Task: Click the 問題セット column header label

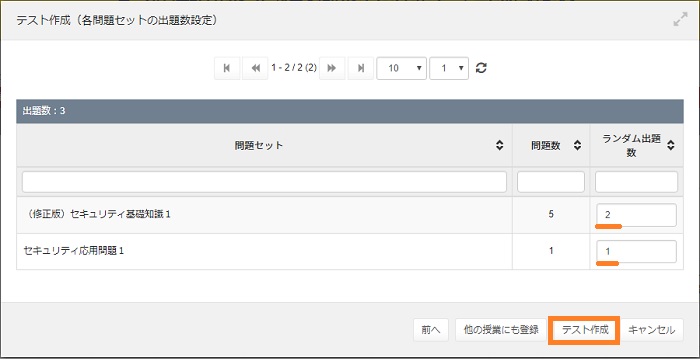Action: 258,145
